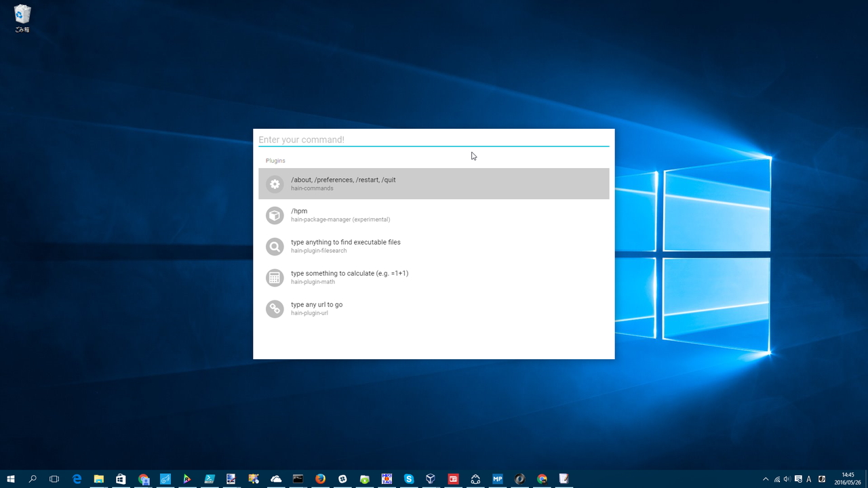Click the magnifier icon for file search

tap(275, 247)
